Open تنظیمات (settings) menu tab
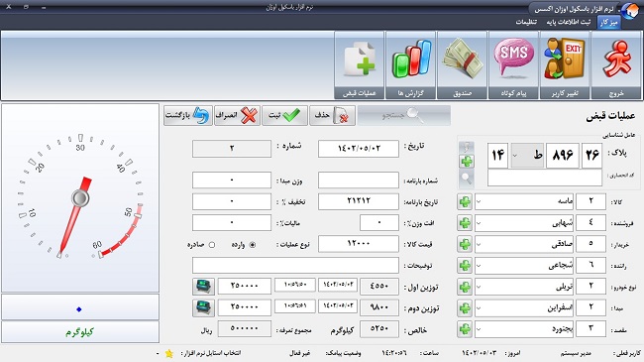644x362 pixels. [526, 22]
